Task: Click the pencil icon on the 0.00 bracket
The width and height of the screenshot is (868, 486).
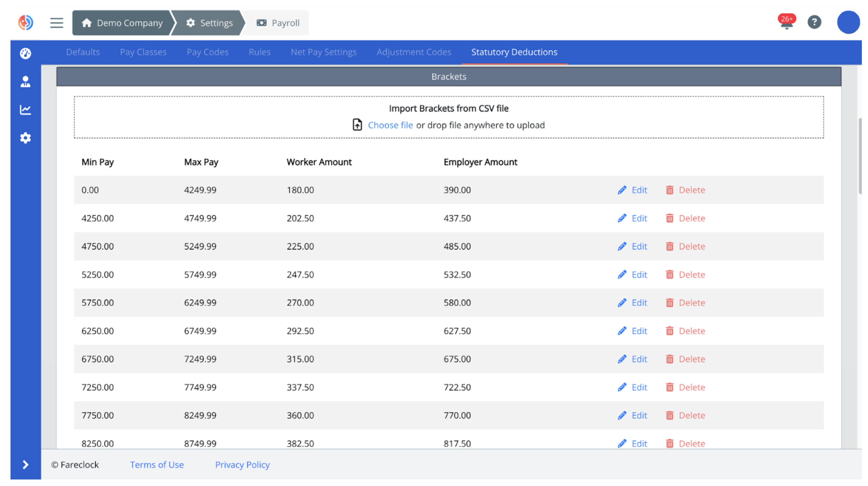Action: pyautogui.click(x=622, y=190)
